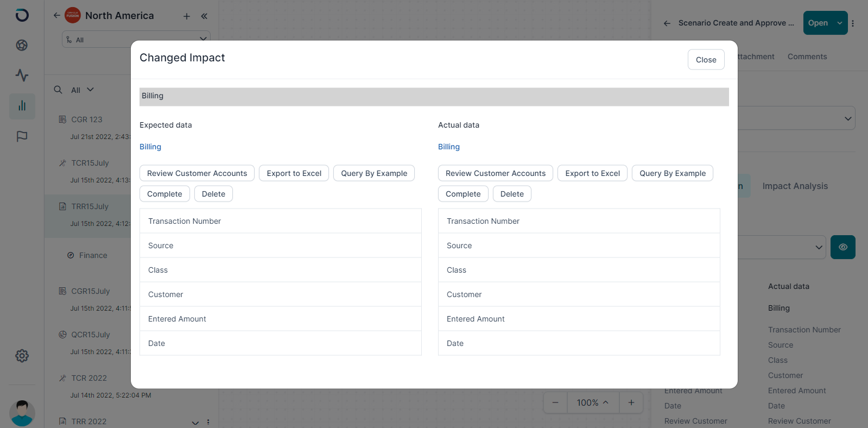Click the search magnifier icon
The width and height of the screenshot is (868, 428).
[58, 90]
